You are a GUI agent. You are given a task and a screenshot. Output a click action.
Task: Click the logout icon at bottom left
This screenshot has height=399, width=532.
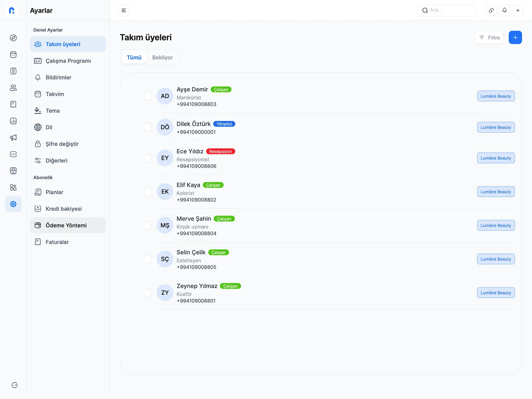coord(15,385)
